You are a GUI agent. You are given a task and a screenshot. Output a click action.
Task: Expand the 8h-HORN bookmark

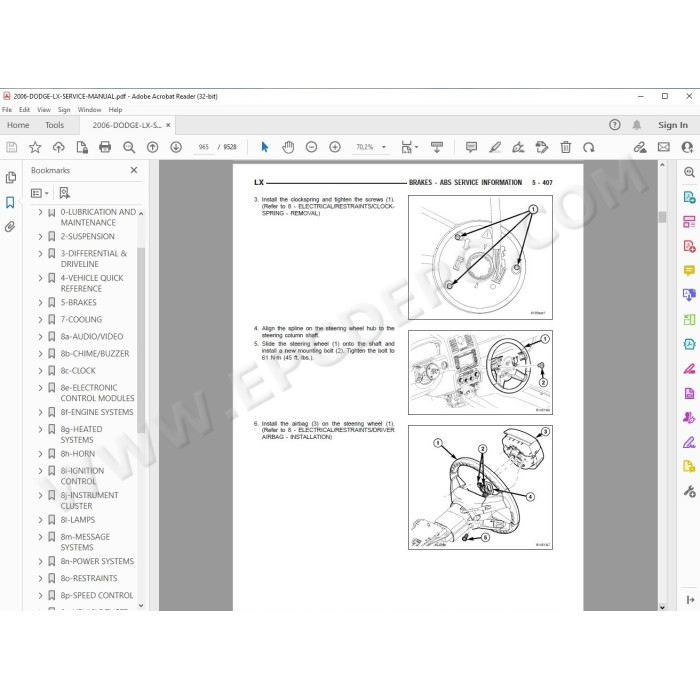tap(40, 454)
